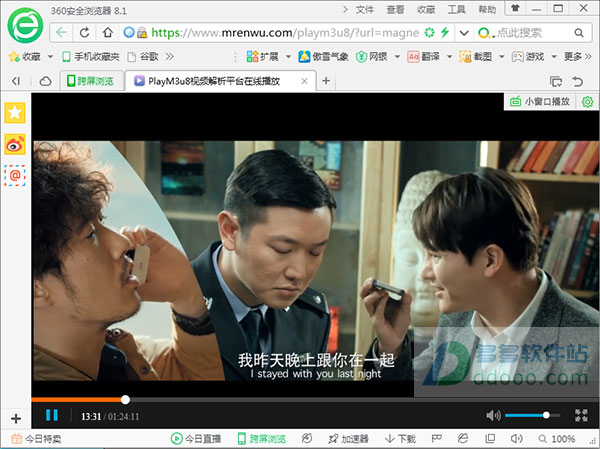Click the status bar window split icon
Image resolution: width=600 pixels, height=449 pixels.
[x=490, y=439]
